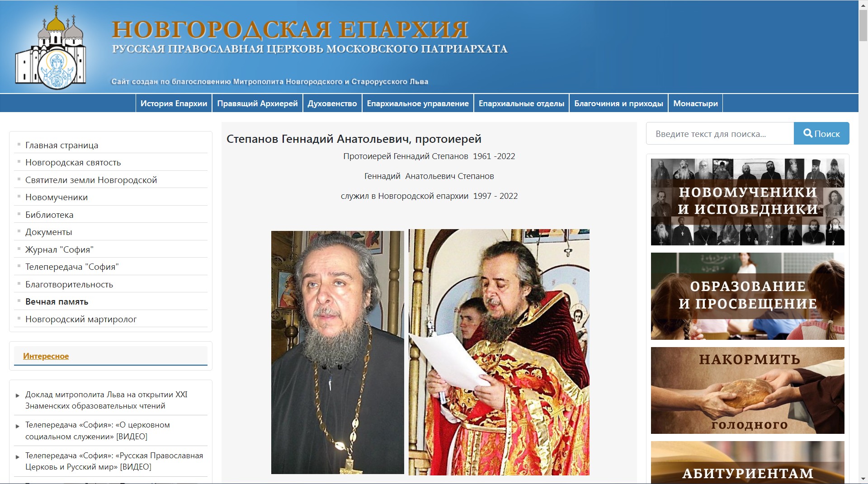Image resolution: width=868 pixels, height=484 pixels.
Task: Open Журнал "София" sidebar link
Action: click(x=59, y=249)
